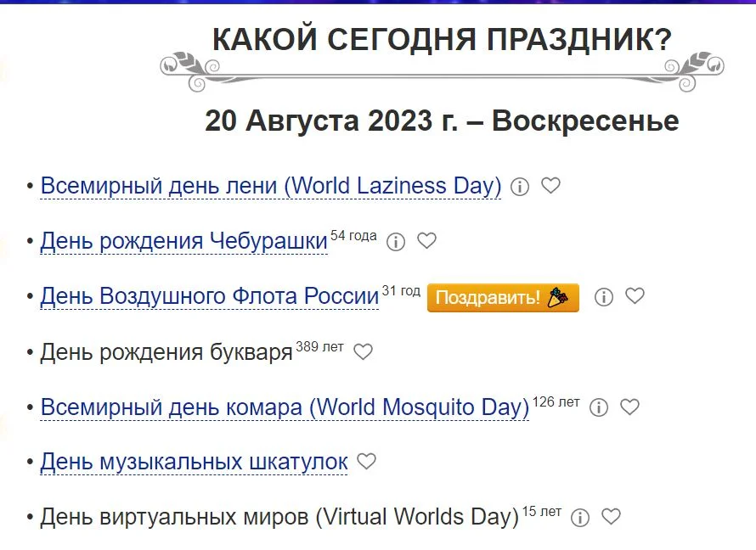The height and width of the screenshot is (550, 756).
Task: Click the party popper on Поздравить button
Action: coord(559,296)
